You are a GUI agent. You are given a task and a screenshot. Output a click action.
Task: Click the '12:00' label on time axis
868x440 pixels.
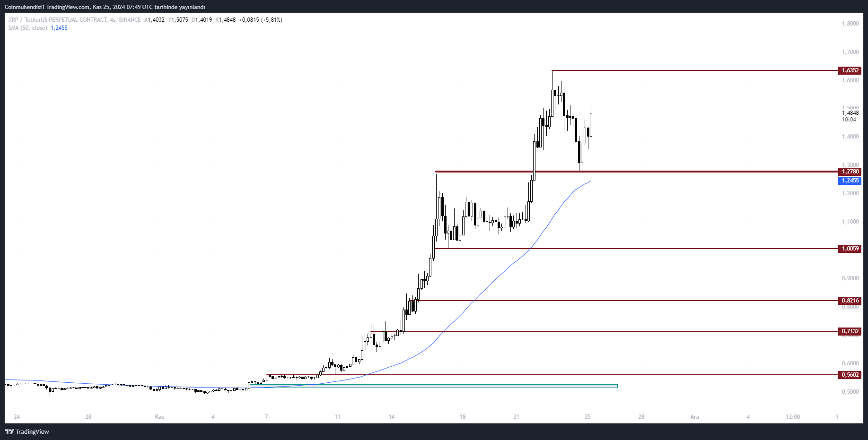click(793, 417)
